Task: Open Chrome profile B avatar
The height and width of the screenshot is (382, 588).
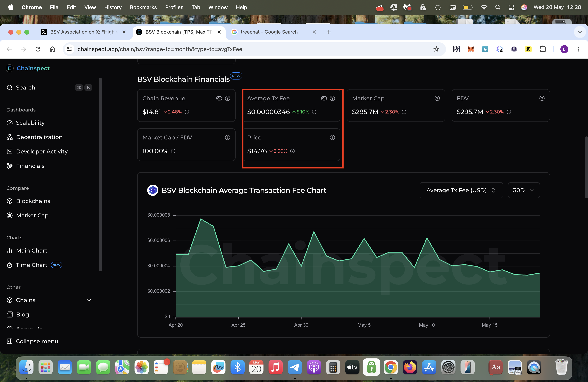Action: pos(564,49)
